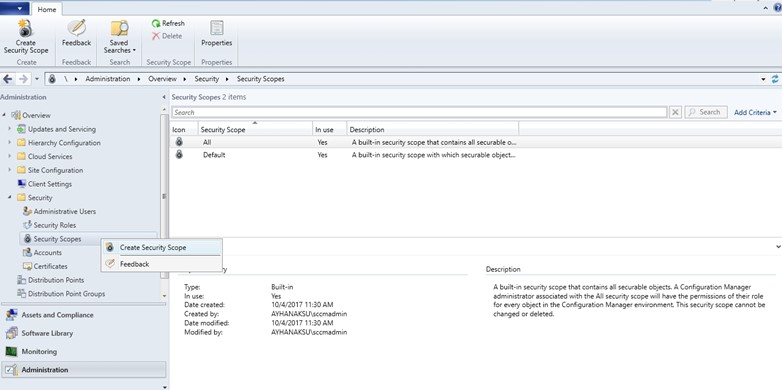The image size is (782, 390).
Task: Sort by the Description column header
Action: 433,129
